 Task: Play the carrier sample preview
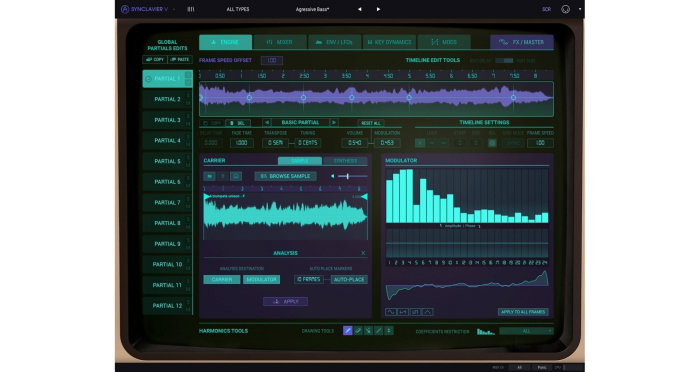tap(209, 176)
